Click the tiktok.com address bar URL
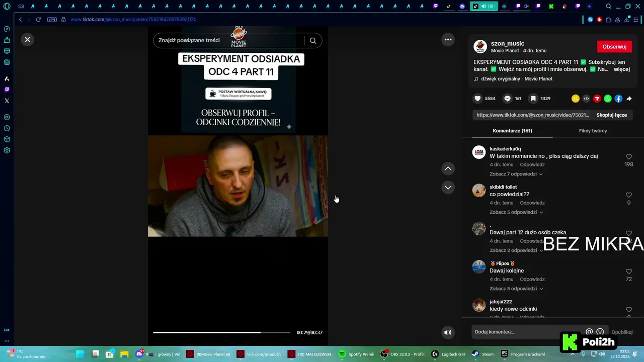644x362 pixels. click(133, 20)
